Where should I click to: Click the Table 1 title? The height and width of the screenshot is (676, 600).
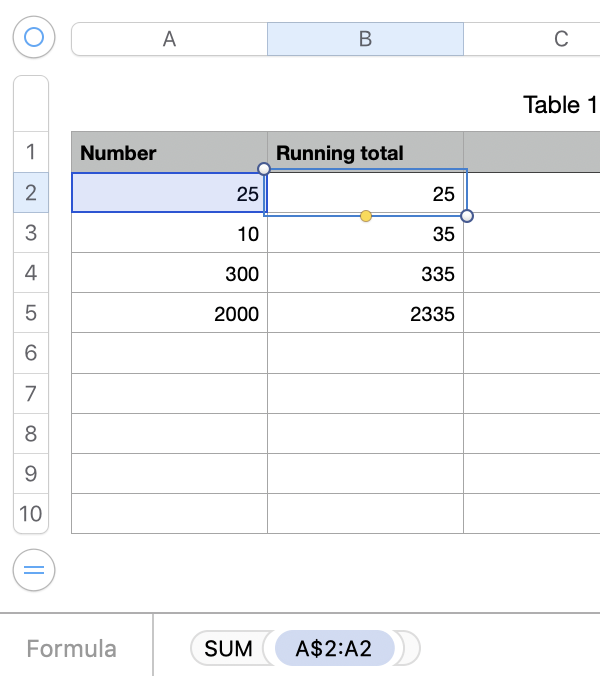click(560, 105)
